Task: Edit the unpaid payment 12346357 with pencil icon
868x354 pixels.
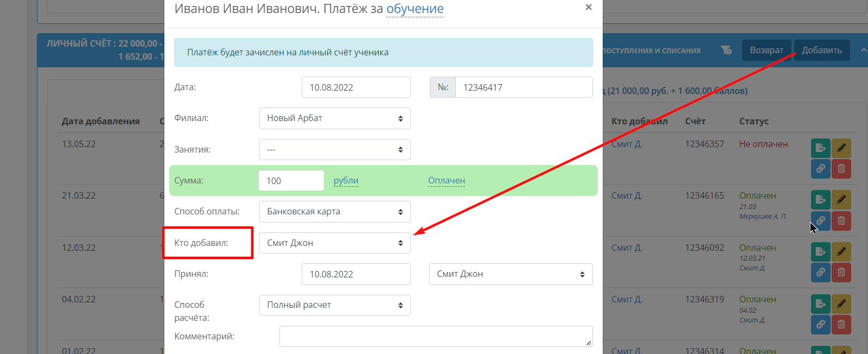Action: pyautogui.click(x=841, y=148)
